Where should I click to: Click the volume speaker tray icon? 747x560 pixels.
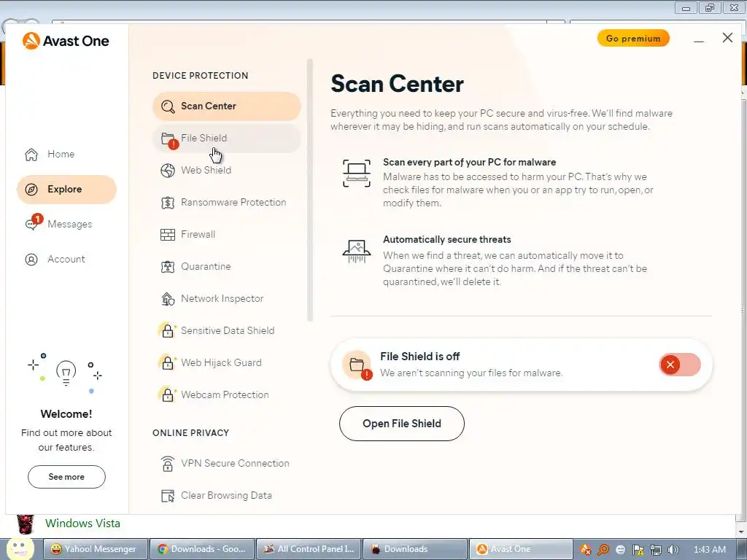tap(673, 550)
